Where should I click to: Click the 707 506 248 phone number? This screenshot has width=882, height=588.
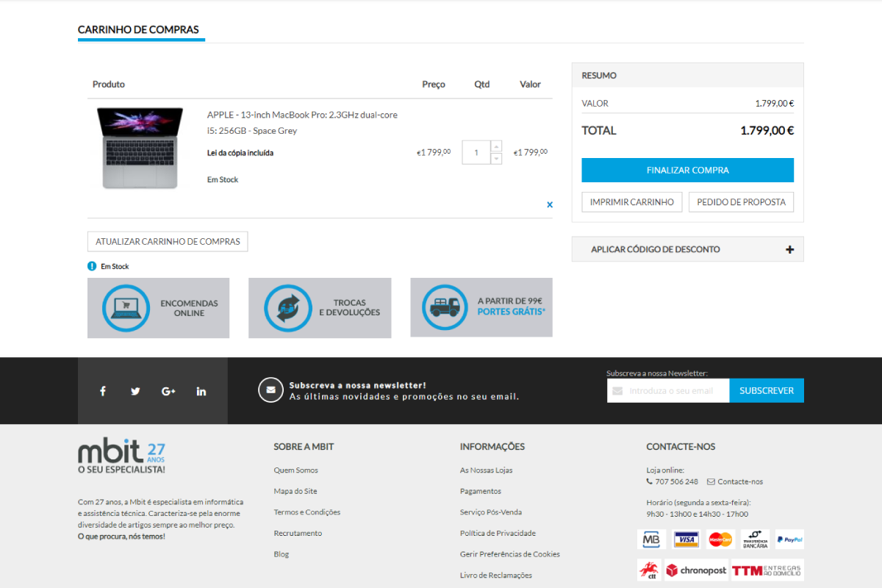677,481
